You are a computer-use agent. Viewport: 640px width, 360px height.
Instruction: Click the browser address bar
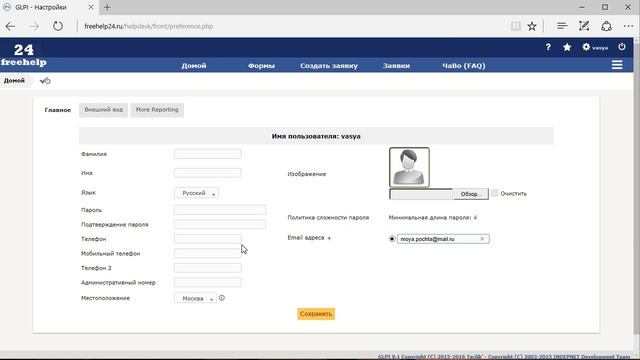coord(286,26)
